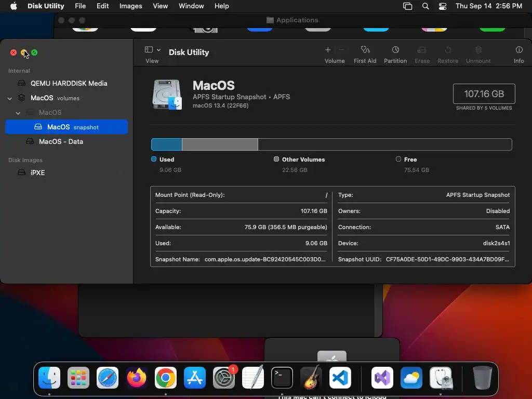Screen dimensions: 532x399
Task: Open TextEdit from the Dock
Action: [253, 377]
